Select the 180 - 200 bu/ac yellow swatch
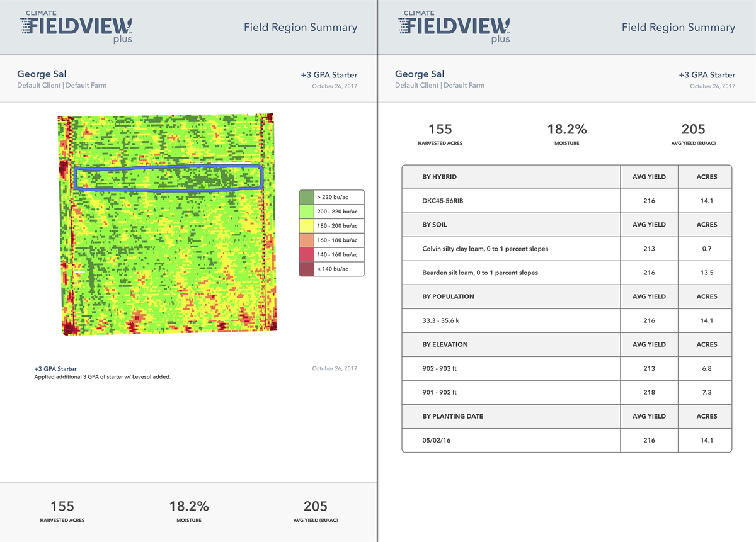The image size is (756, 542). pyautogui.click(x=307, y=226)
